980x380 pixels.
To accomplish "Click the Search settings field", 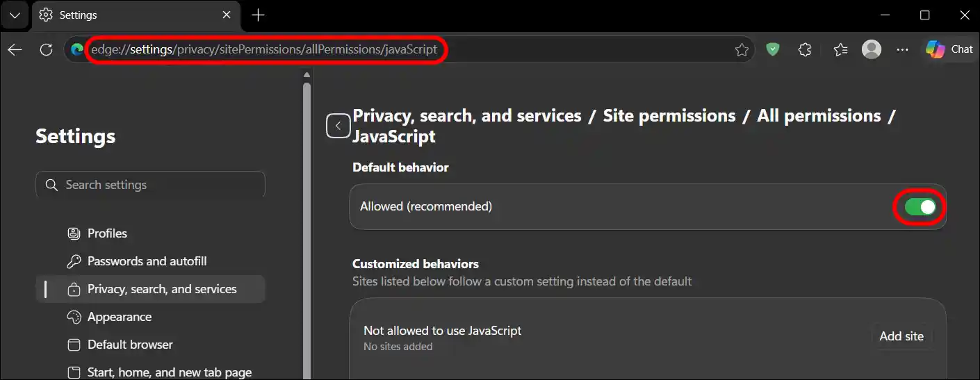I will pos(150,185).
